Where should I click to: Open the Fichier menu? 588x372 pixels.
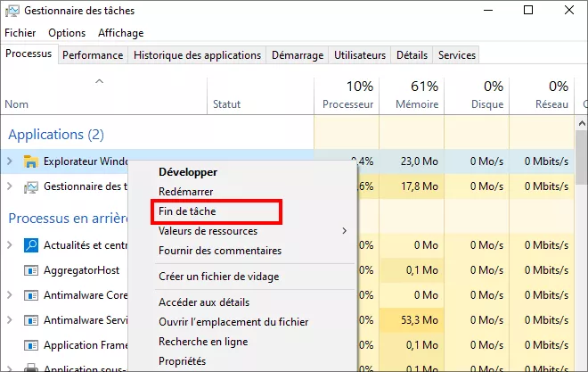(20, 33)
